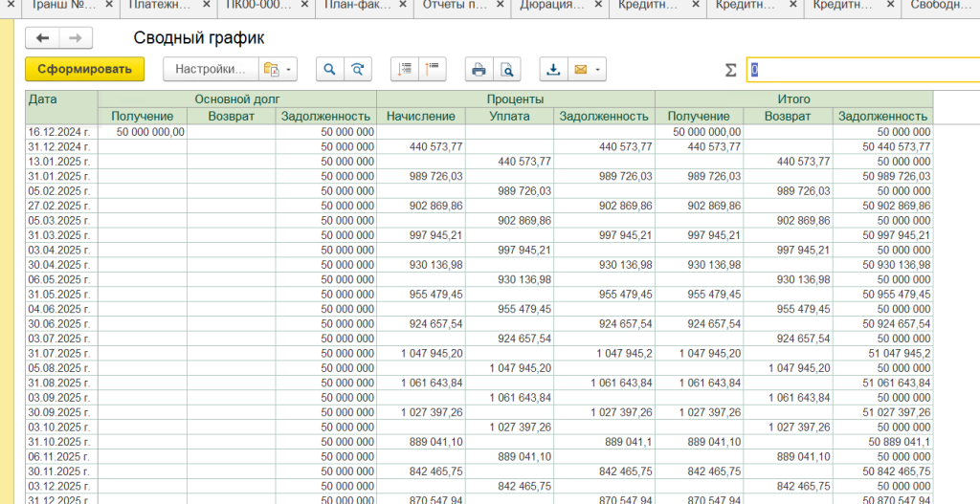The height and width of the screenshot is (504, 980).
Task: Select Итого Задолженность value 50 997 945,21
Action: [x=882, y=235]
